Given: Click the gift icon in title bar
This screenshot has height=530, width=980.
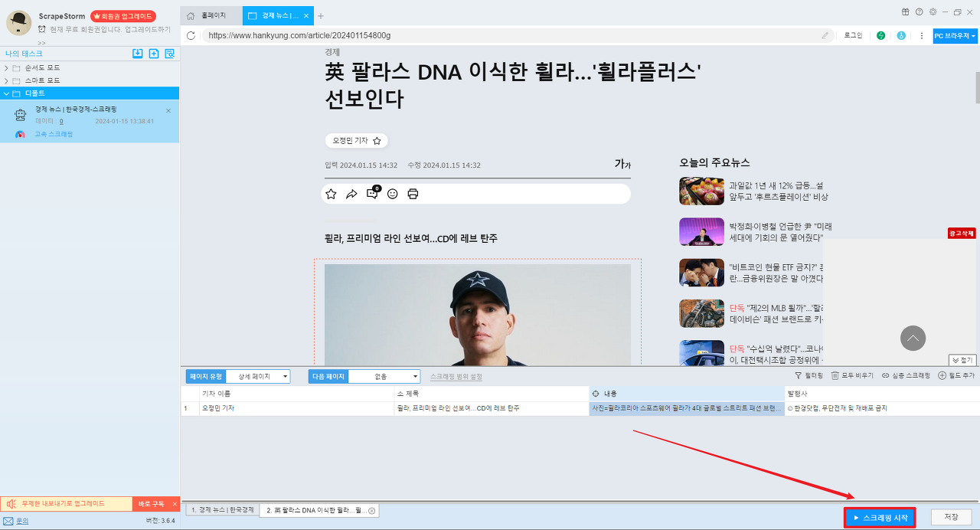Looking at the screenshot, I should 905,11.
